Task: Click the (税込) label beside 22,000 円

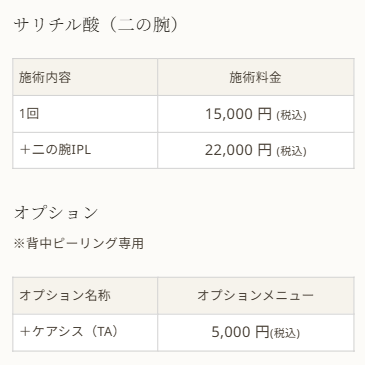Action: click(291, 151)
